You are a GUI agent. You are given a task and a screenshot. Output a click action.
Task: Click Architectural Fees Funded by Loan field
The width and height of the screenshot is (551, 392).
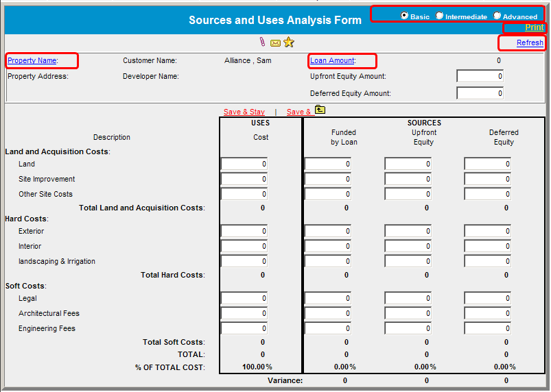328,313
